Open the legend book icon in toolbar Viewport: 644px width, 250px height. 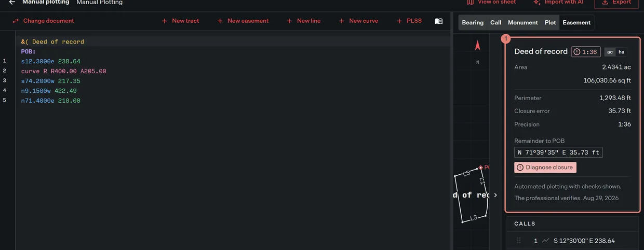[x=439, y=21]
